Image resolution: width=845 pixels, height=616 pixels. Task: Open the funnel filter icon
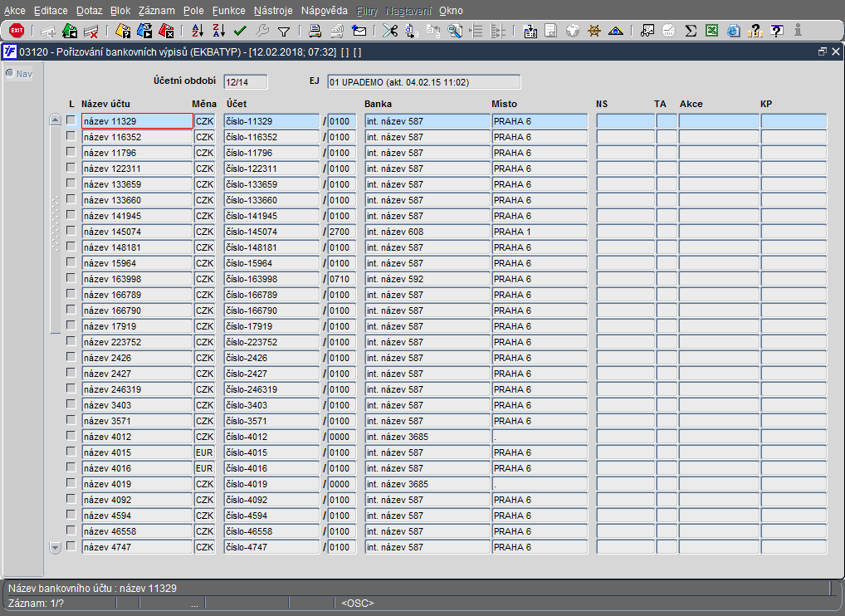click(x=283, y=32)
